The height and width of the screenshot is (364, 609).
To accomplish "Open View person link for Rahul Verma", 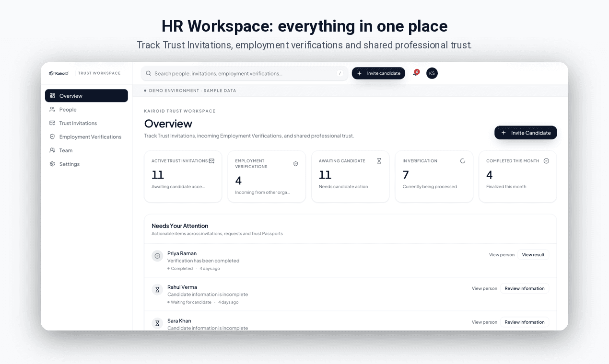I will coord(484,288).
